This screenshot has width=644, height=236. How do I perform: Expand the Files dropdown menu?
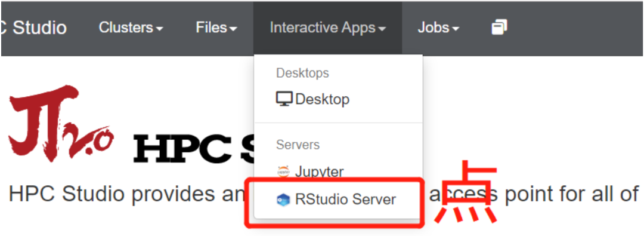point(216,28)
